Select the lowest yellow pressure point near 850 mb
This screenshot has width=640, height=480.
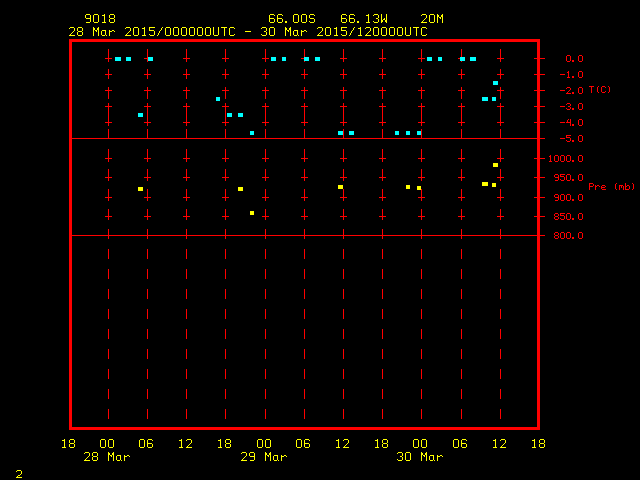[x=252, y=213]
